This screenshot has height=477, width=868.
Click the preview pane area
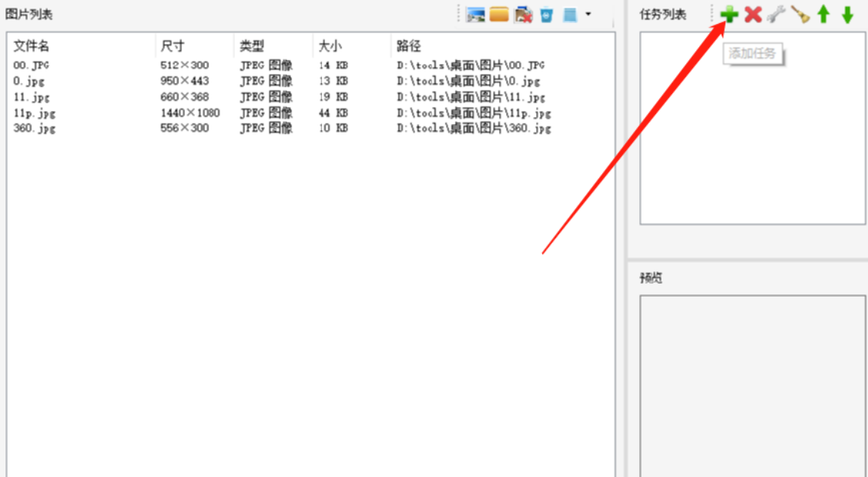click(x=752, y=385)
